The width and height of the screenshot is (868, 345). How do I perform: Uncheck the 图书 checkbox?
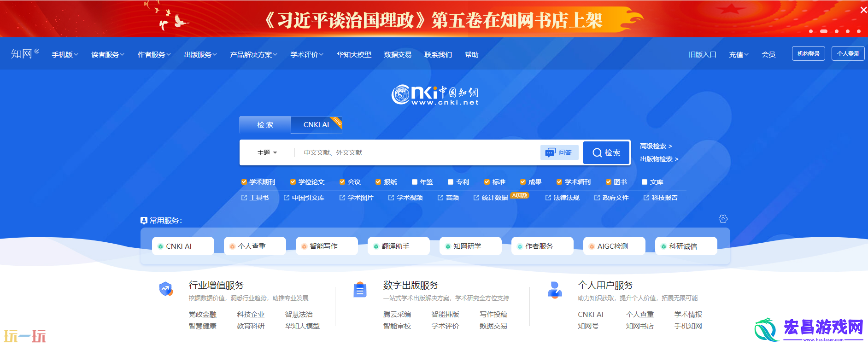[x=609, y=182]
